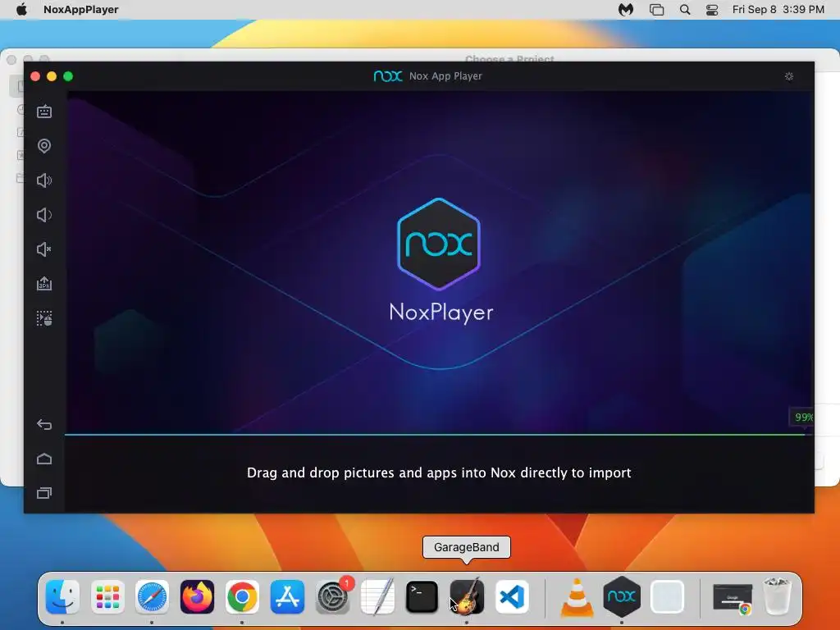This screenshot has height=630, width=840.
Task: Open the Stage Manager windows icon in menu bar
Action: coord(656,9)
